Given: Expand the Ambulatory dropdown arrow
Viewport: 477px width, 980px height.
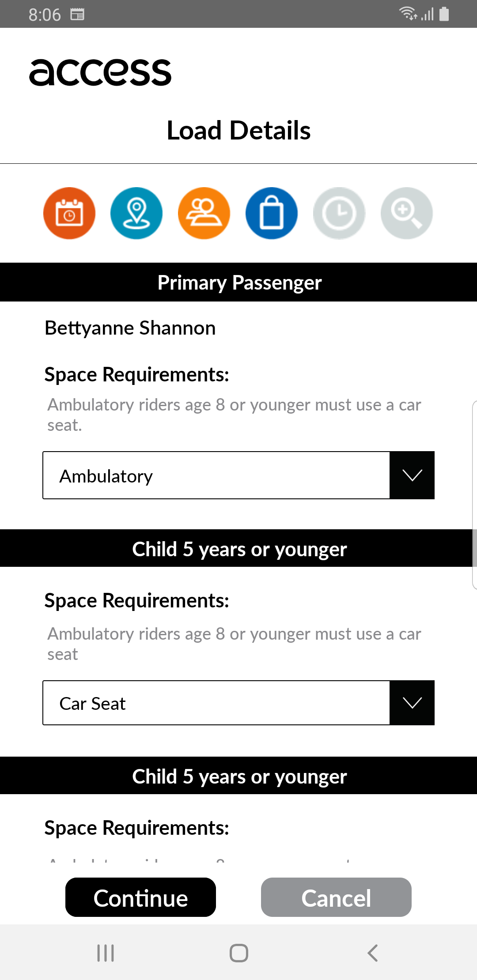Looking at the screenshot, I should click(412, 475).
